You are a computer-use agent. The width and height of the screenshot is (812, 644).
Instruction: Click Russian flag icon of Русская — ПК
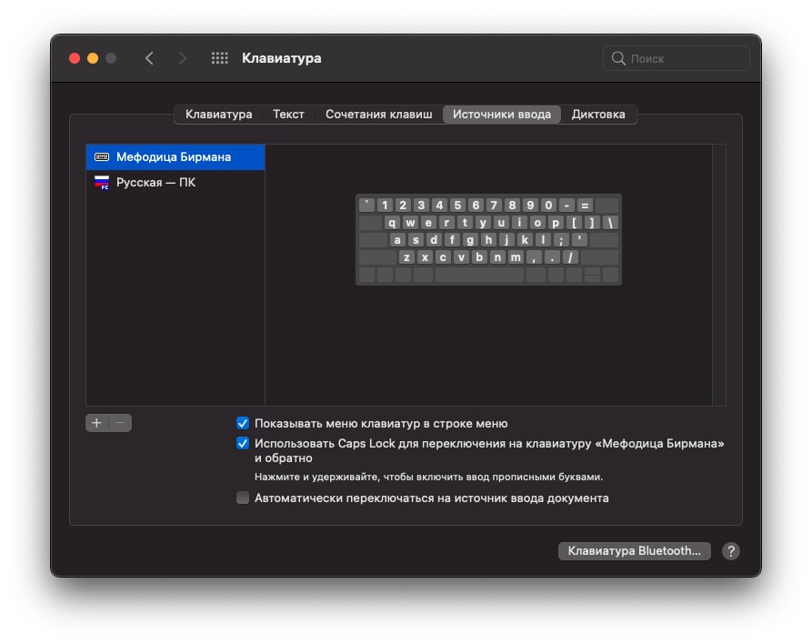click(102, 182)
